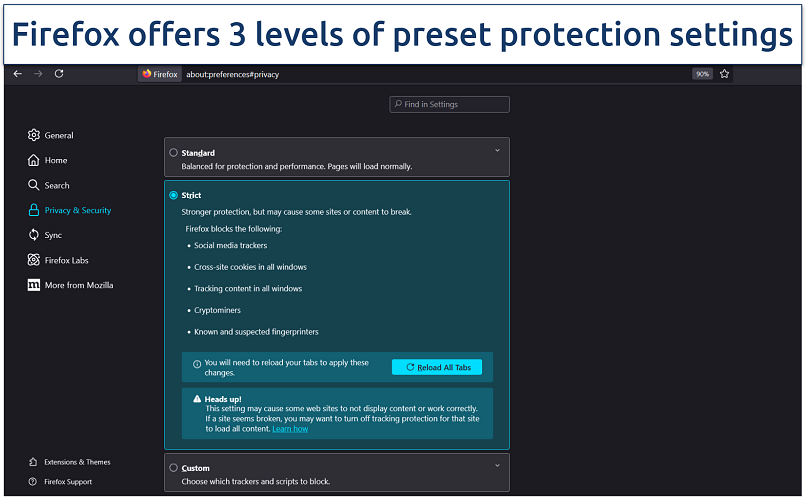The width and height of the screenshot is (806, 500).
Task: Expand the Standard section chevron
Action: pyautogui.click(x=497, y=151)
